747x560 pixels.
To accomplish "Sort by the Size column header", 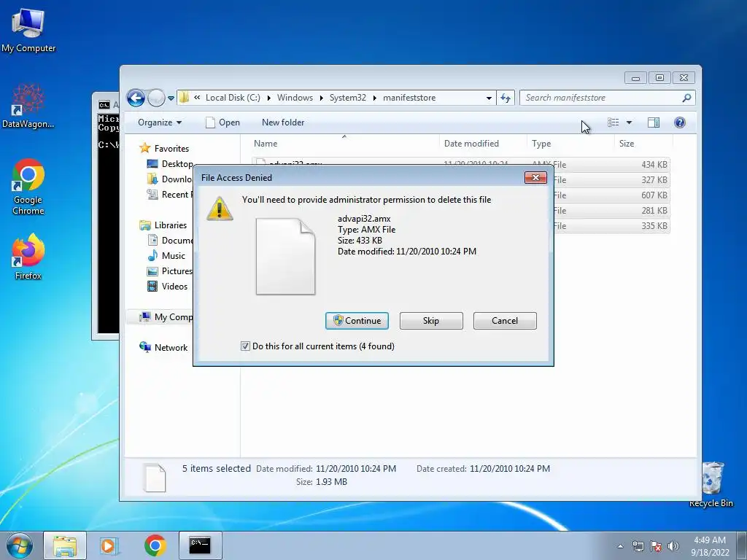I will 643,144.
